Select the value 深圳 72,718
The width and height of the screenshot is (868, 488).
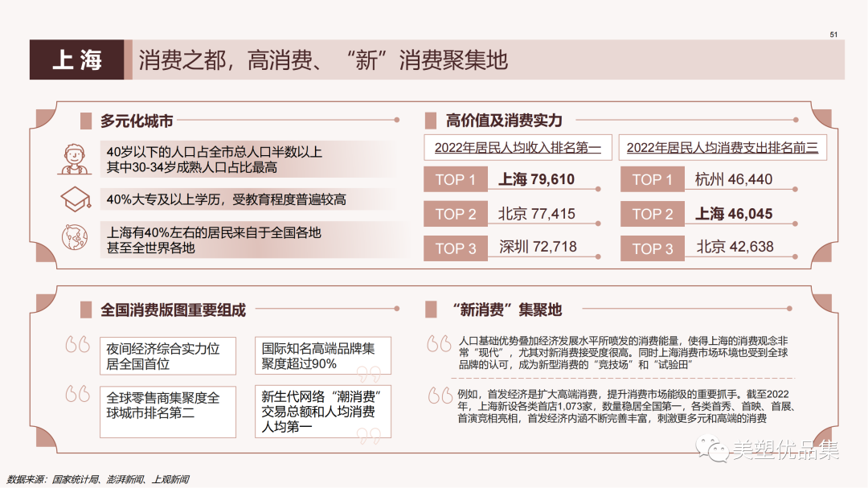[x=538, y=247]
